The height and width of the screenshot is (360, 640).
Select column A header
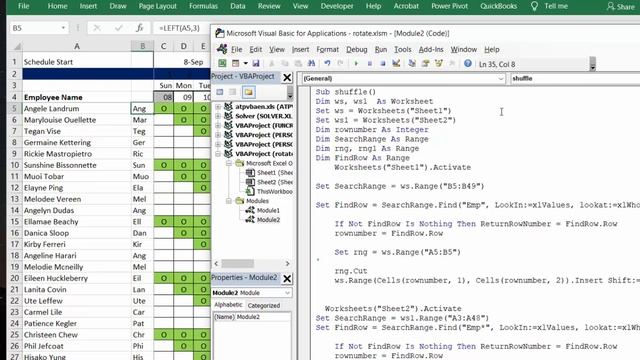[x=77, y=46]
